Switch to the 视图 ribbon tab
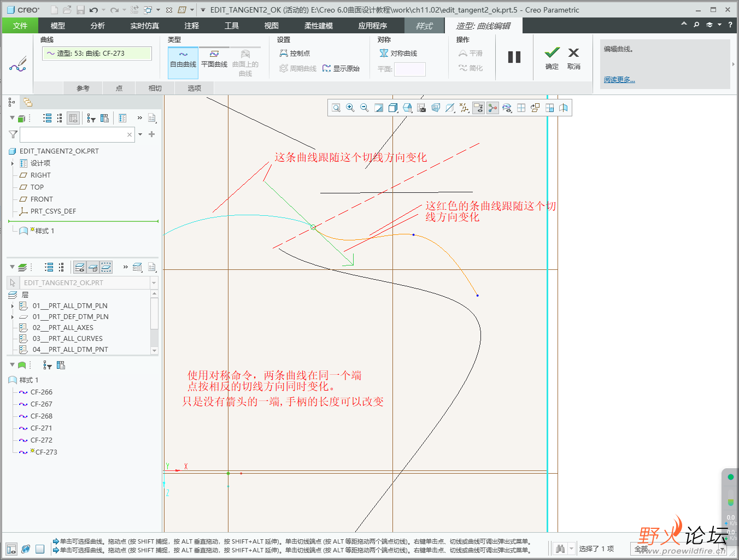Image resolution: width=739 pixels, height=560 pixels. click(x=272, y=26)
